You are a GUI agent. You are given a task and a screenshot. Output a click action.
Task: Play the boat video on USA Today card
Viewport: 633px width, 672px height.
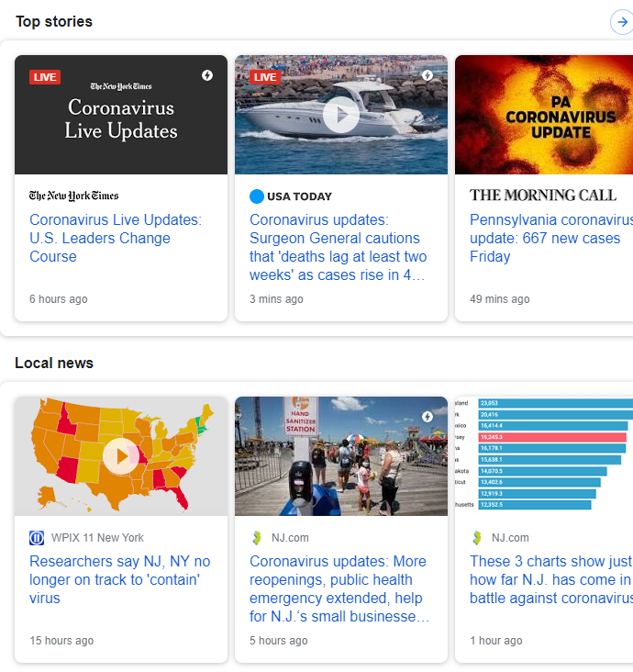[341, 115]
